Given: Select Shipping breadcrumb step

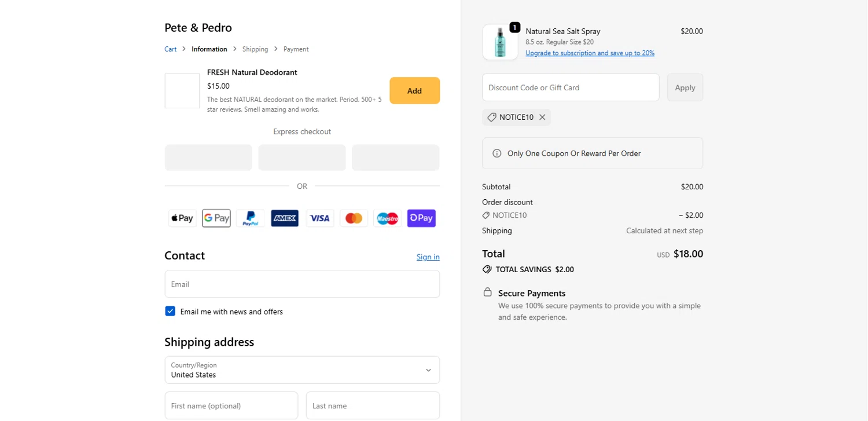Looking at the screenshot, I should click(255, 49).
